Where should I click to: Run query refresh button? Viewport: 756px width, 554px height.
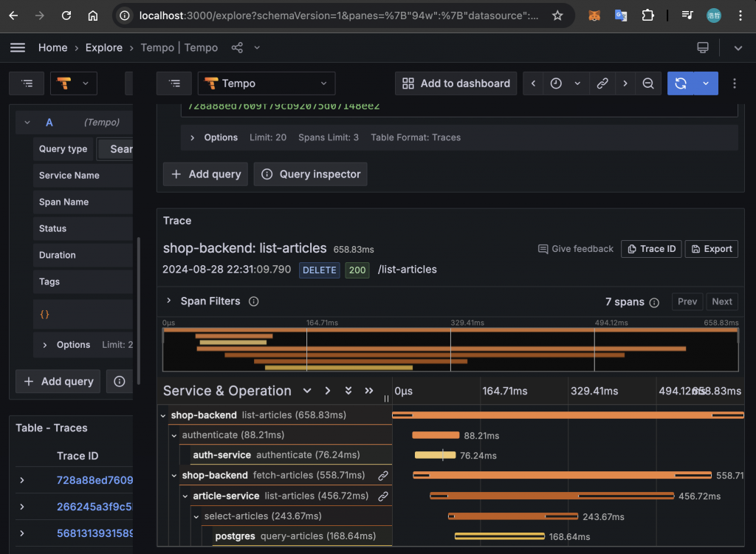point(680,83)
